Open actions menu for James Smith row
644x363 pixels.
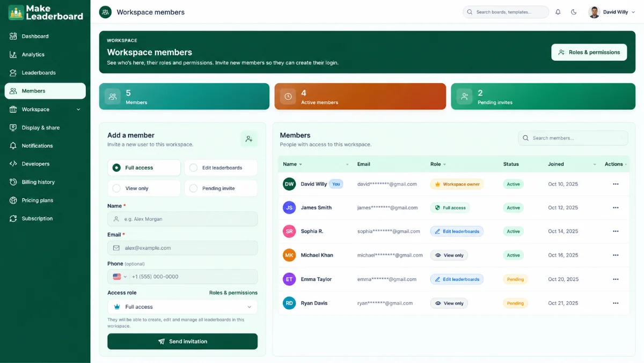(x=616, y=208)
